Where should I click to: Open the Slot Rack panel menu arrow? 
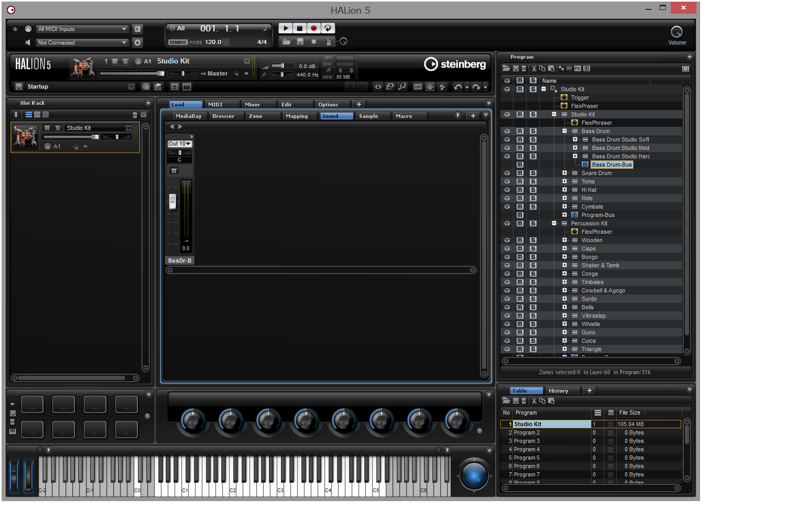click(x=148, y=103)
